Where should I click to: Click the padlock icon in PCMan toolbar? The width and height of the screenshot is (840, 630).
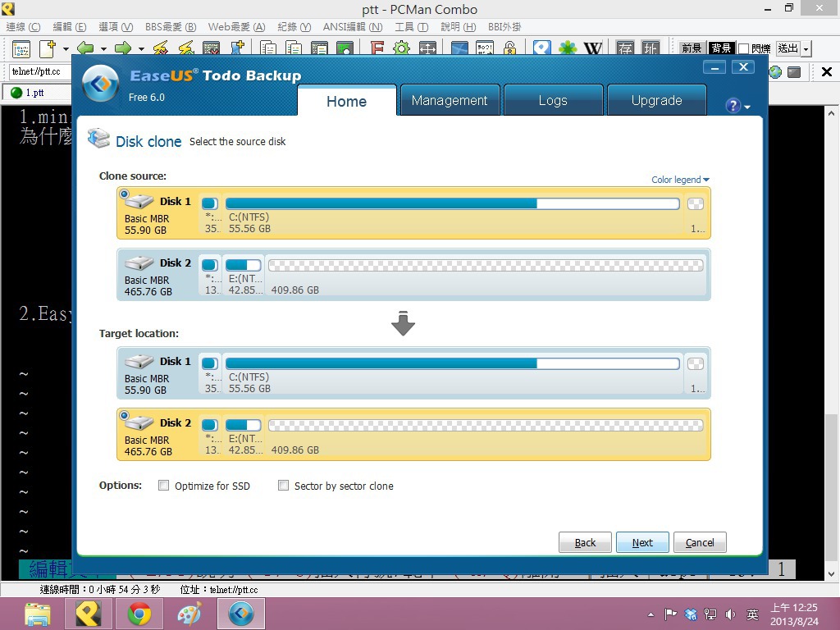click(509, 48)
